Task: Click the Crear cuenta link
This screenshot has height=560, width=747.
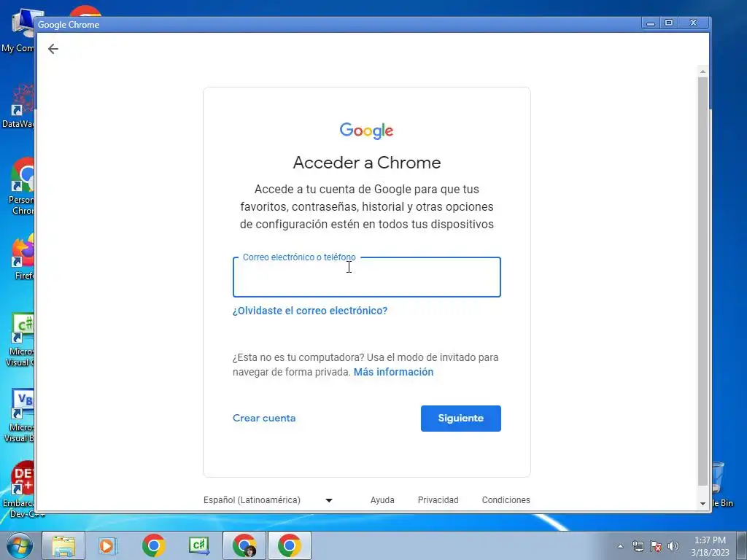Action: pos(264,418)
